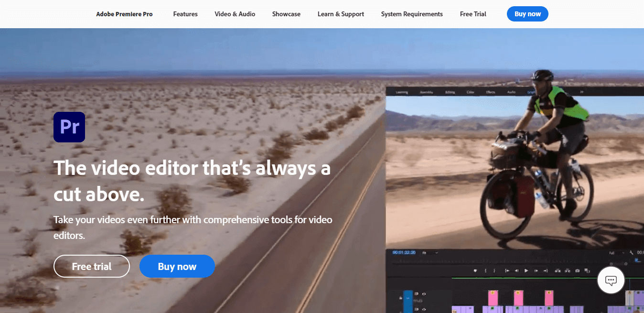Click the Buy now button below the headline
The height and width of the screenshot is (313, 644).
(177, 266)
